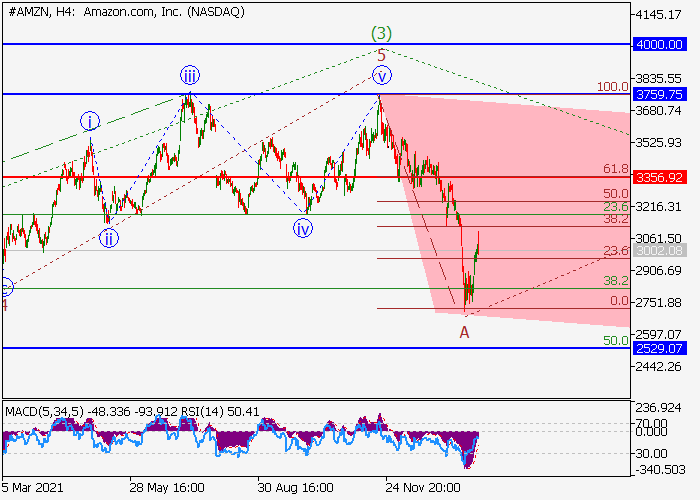Click the 3835.55 price axis value
This screenshot has height=500, width=700.
click(658, 79)
